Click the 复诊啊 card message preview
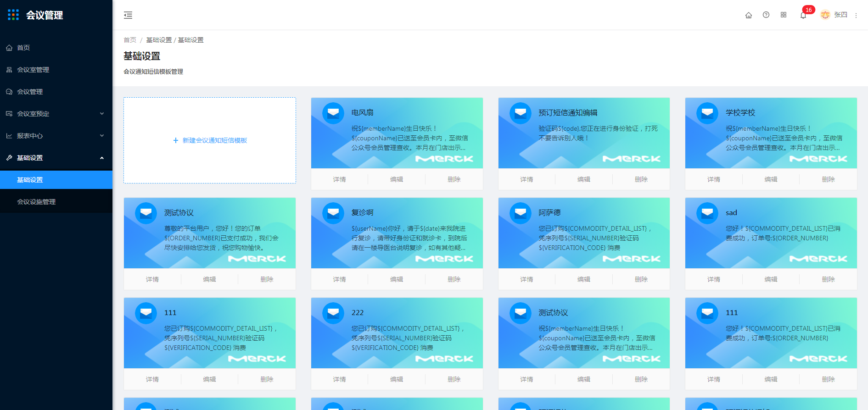The width and height of the screenshot is (868, 410). tap(409, 238)
